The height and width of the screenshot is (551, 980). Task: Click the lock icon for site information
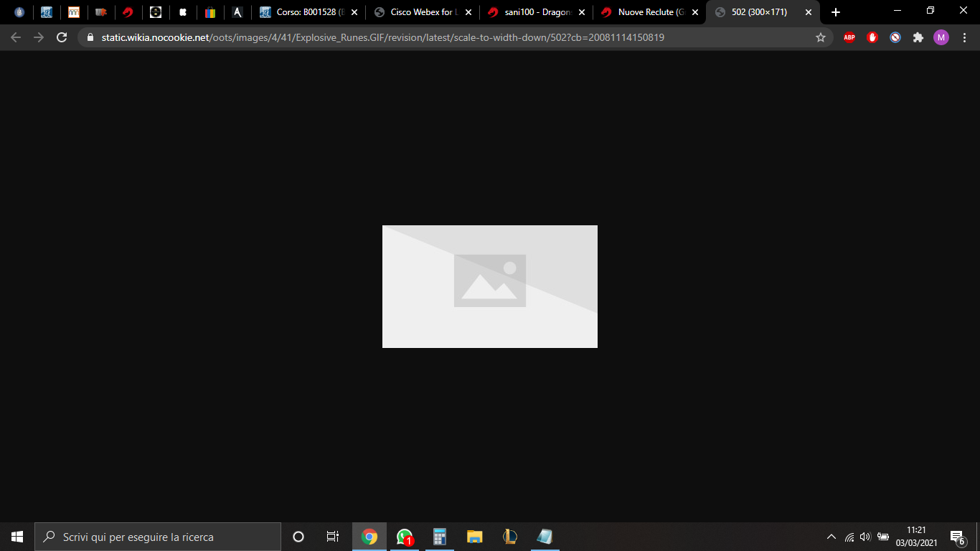click(90, 37)
